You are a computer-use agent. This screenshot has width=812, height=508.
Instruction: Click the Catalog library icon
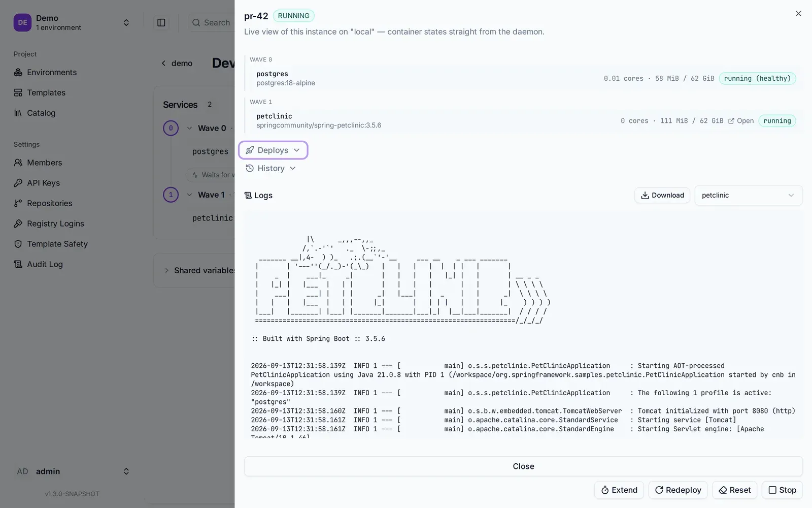tap(18, 113)
